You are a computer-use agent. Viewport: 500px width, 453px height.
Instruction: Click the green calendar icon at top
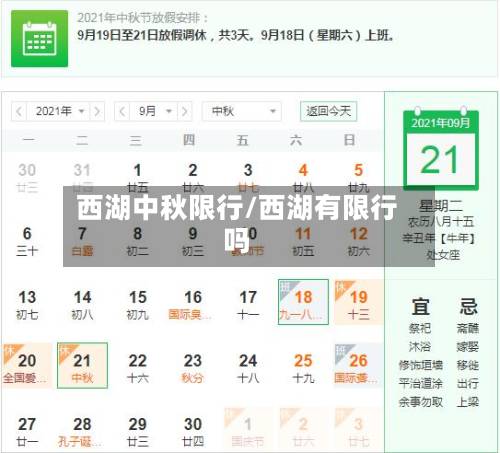[39, 38]
